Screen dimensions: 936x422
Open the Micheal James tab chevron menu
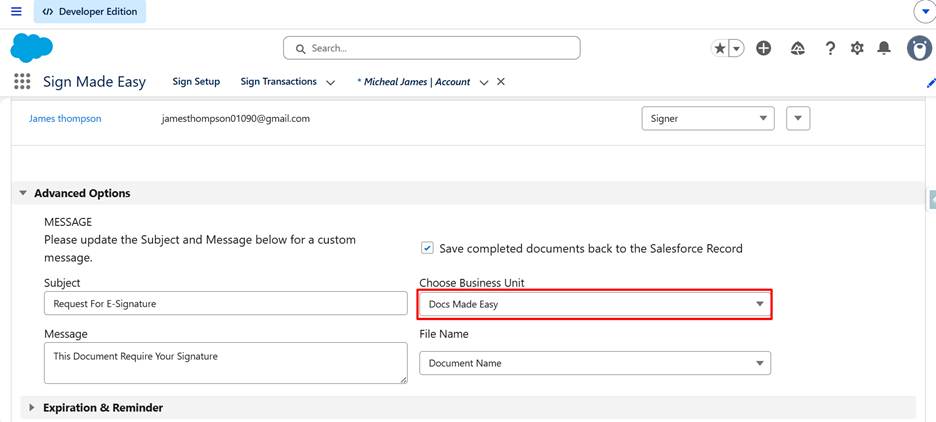coord(484,82)
